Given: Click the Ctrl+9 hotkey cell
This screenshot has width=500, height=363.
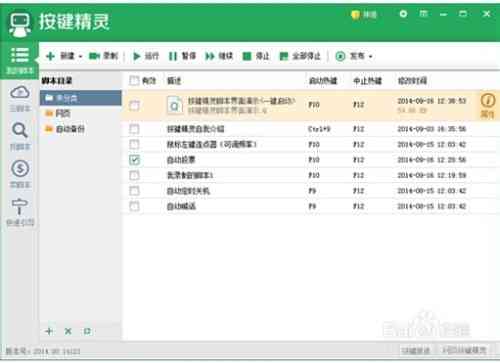Looking at the screenshot, I should point(319,129).
